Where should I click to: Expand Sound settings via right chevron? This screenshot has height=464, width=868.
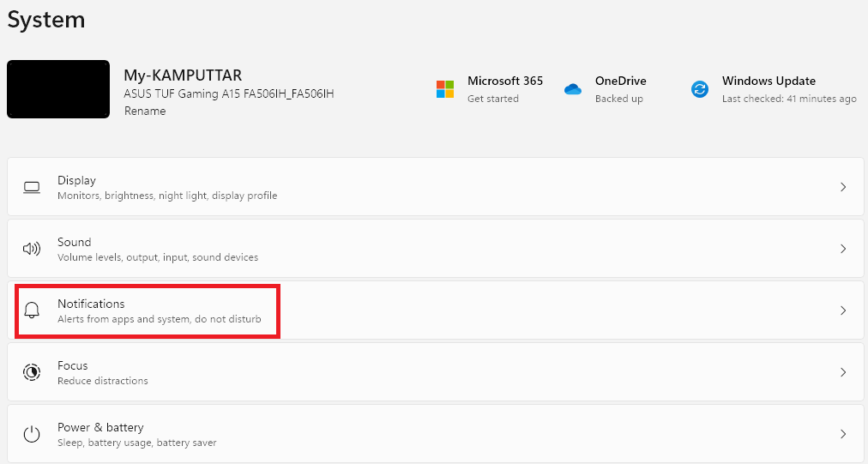pos(843,249)
